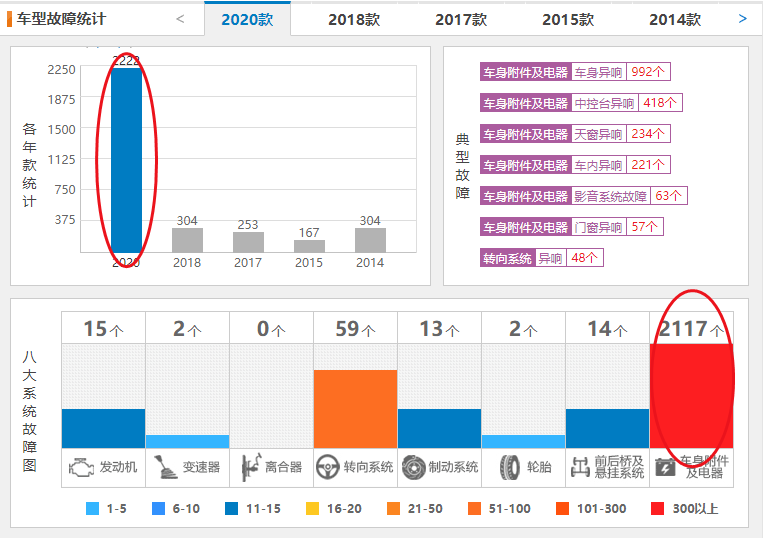Click the axle and suspension (前后桥及悬挂系统) icon
Image resolution: width=763 pixels, height=538 pixels.
tap(579, 466)
